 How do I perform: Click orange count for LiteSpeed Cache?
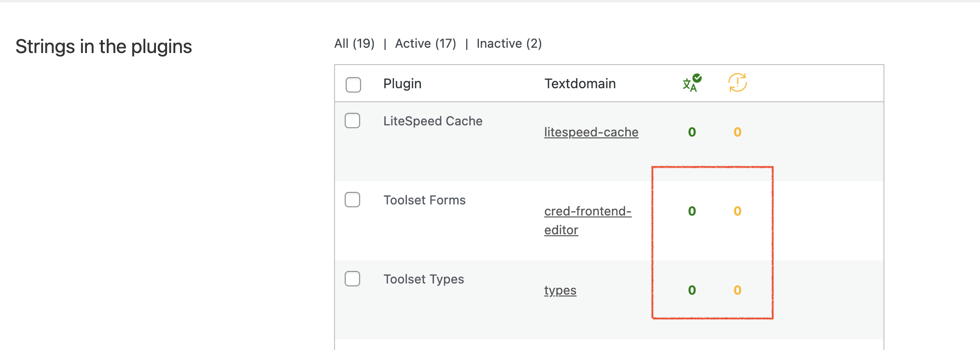(737, 132)
